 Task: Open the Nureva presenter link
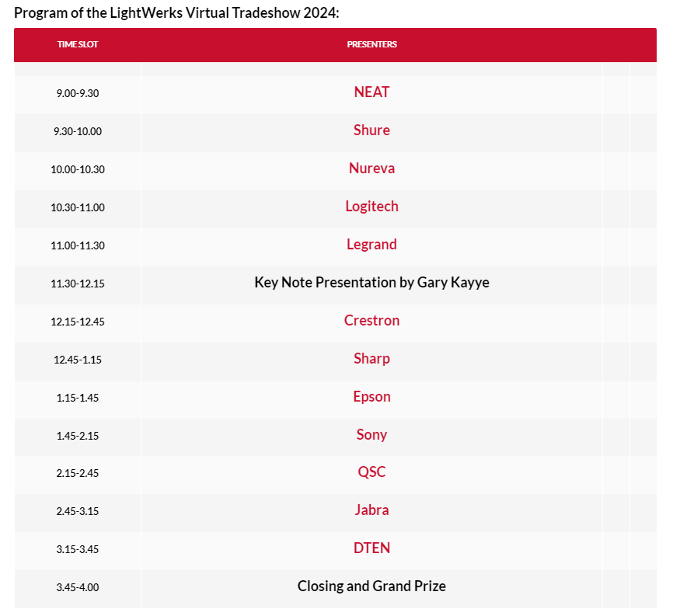[x=371, y=168]
